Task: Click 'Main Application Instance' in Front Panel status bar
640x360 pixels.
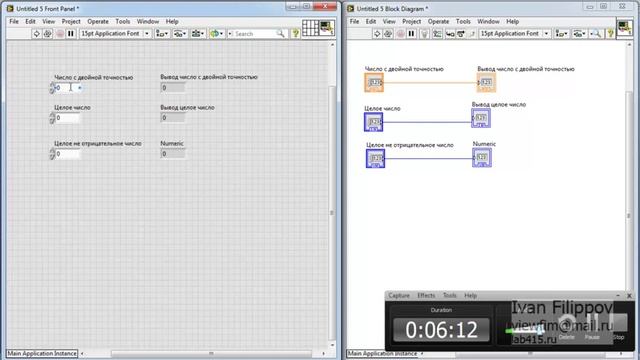Action: (42, 353)
